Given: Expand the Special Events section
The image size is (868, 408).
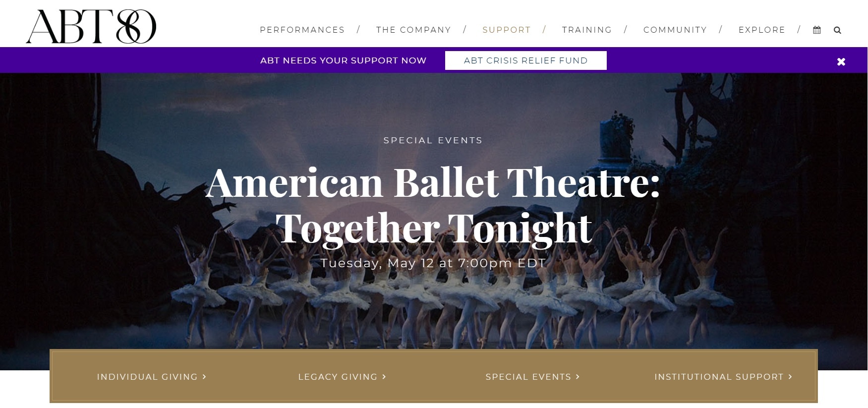Looking at the screenshot, I should point(532,377).
